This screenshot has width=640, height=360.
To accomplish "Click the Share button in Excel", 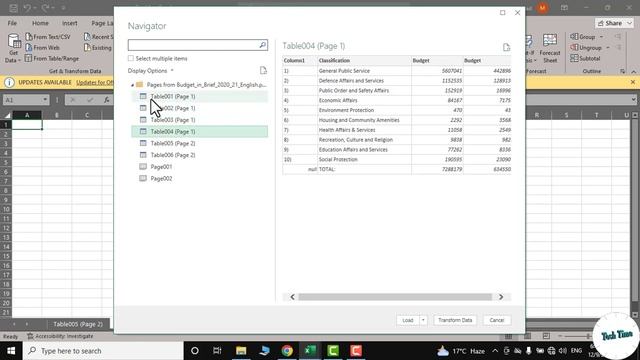I will [610, 23].
